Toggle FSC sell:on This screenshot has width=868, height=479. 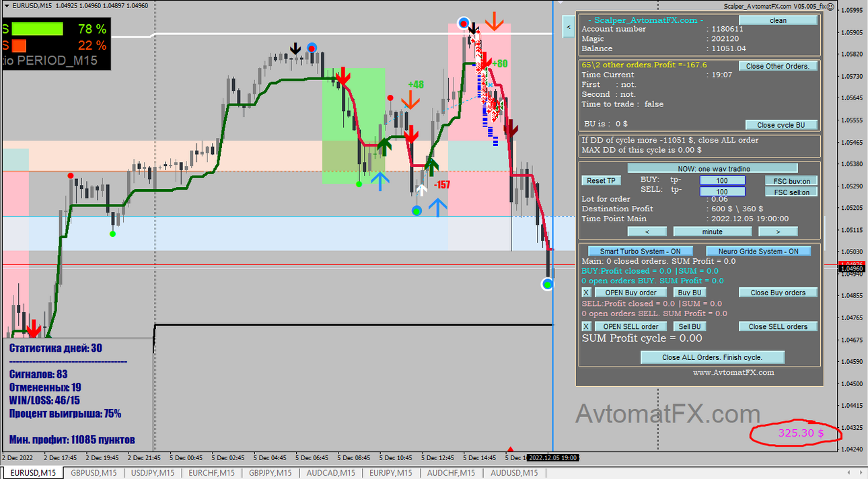click(x=791, y=192)
